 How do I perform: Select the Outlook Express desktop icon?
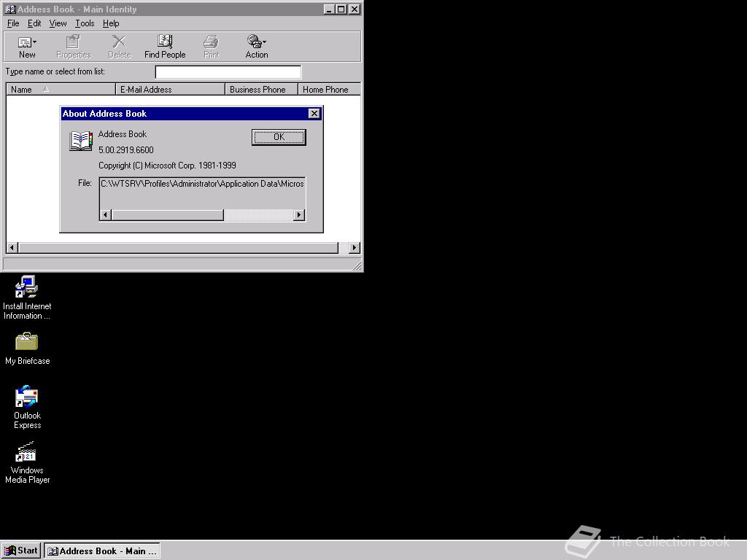pyautogui.click(x=27, y=407)
